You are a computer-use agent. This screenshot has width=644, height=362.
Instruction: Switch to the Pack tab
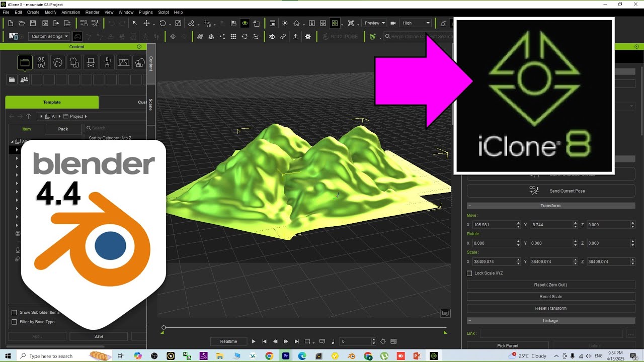[x=63, y=129]
